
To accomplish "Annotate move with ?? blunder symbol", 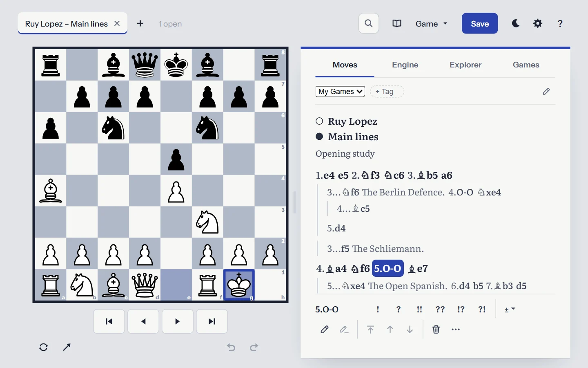I will point(440,310).
